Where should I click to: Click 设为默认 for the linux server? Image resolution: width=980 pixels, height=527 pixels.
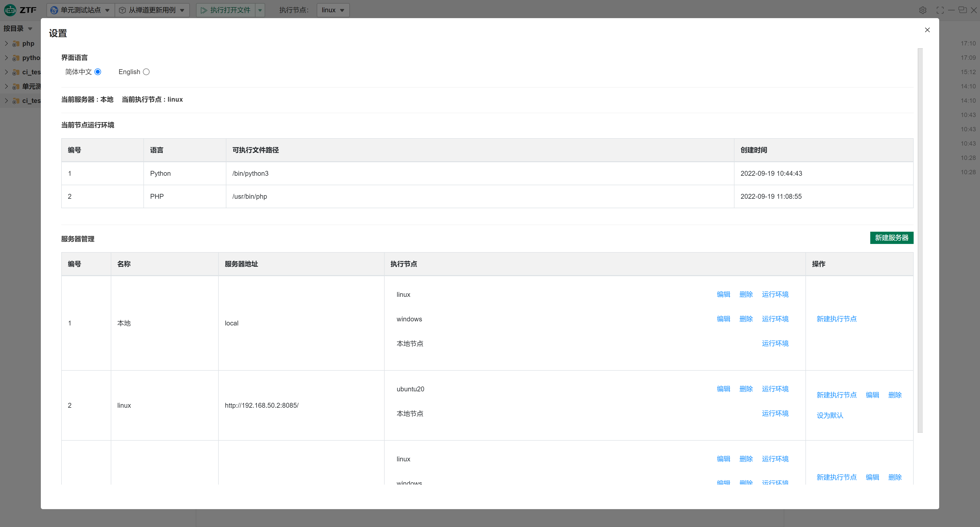[830, 415]
